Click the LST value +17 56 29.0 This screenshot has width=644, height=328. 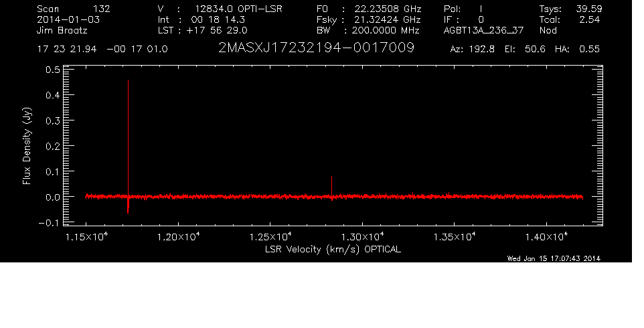pos(217,30)
